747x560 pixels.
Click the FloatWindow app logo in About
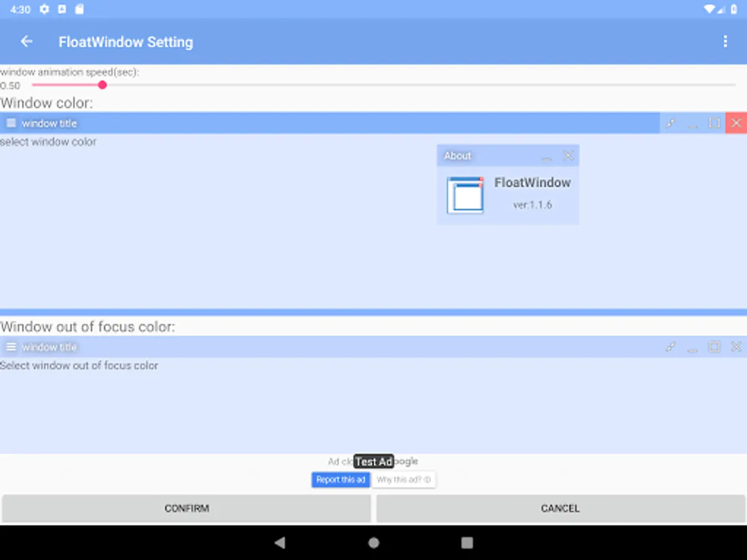point(465,195)
